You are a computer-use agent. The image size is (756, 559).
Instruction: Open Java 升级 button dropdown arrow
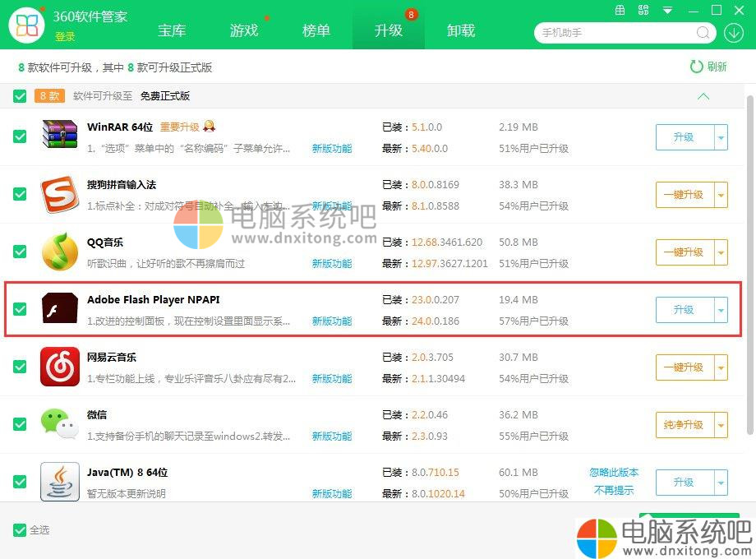click(x=721, y=483)
